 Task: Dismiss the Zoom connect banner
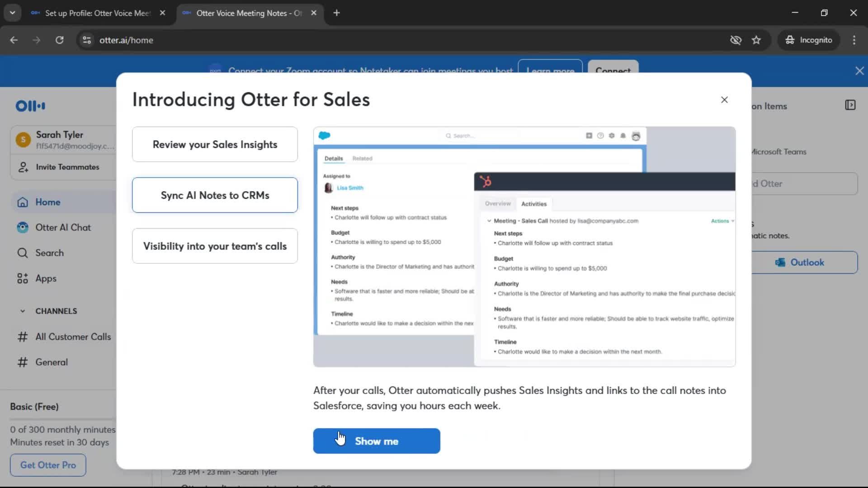tap(859, 71)
